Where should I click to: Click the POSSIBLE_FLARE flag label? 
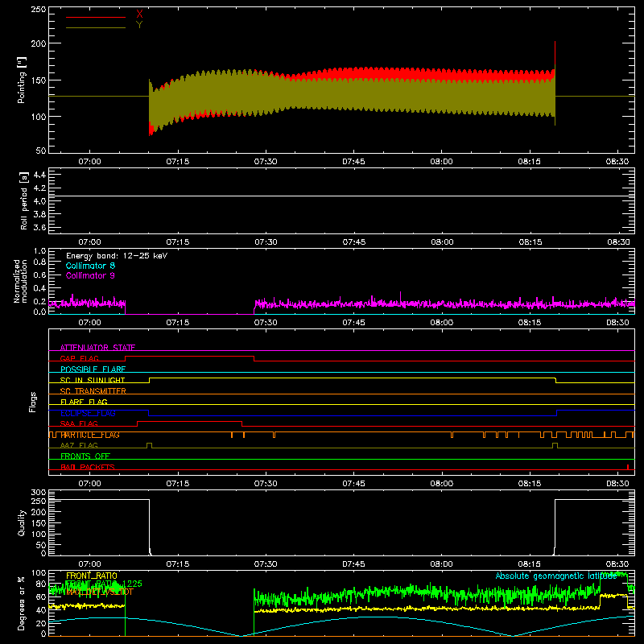pyautogui.click(x=93, y=369)
